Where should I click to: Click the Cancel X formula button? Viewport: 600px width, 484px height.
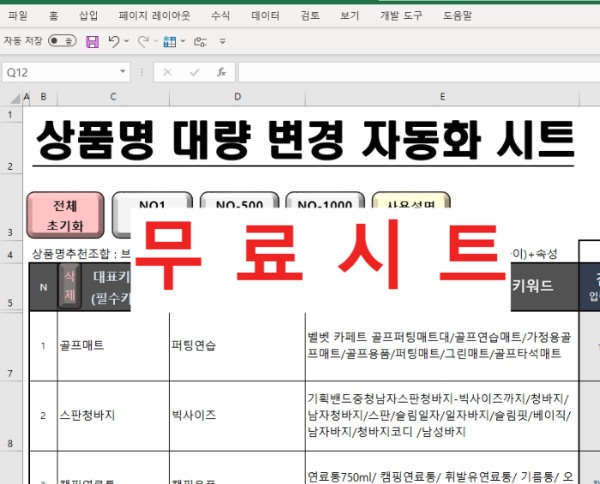pos(167,72)
